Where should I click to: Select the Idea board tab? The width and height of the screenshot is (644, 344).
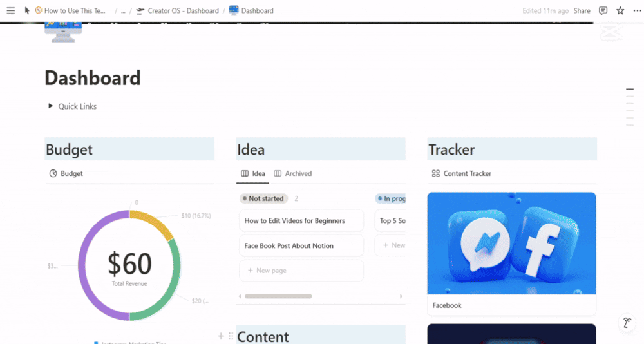click(x=253, y=173)
